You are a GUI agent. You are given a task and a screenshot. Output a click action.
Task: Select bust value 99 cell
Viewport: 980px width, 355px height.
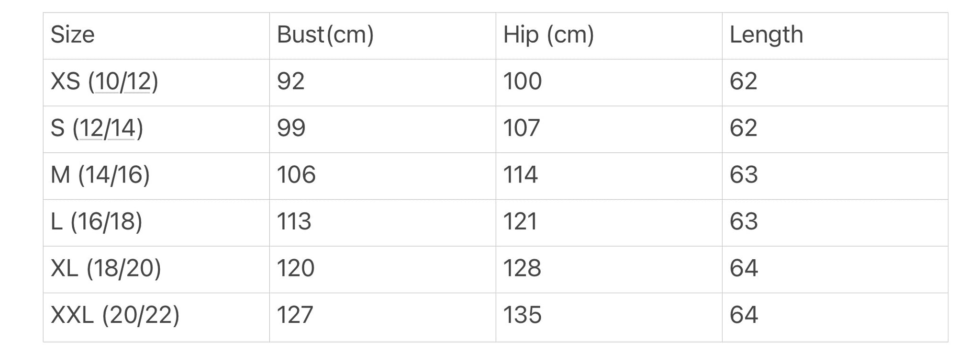click(383, 129)
